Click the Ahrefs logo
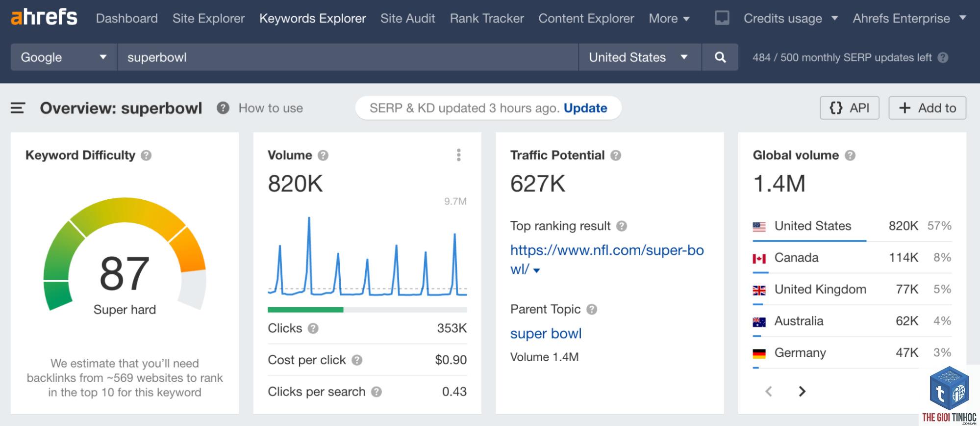 point(44,18)
